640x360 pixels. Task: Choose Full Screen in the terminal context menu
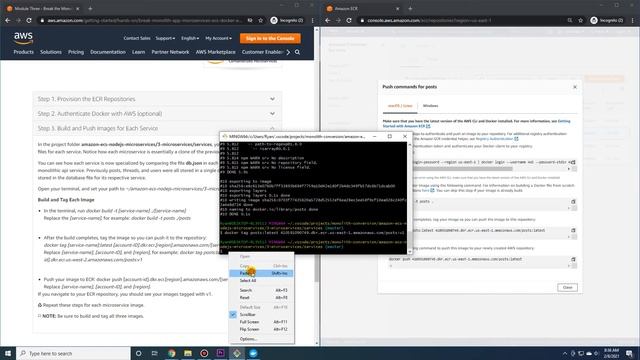261,322
